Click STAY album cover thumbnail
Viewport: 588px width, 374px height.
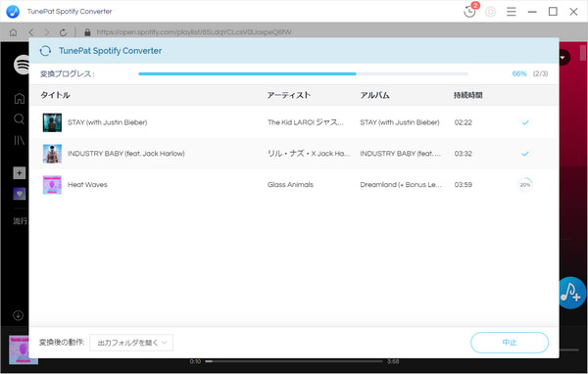pos(52,122)
